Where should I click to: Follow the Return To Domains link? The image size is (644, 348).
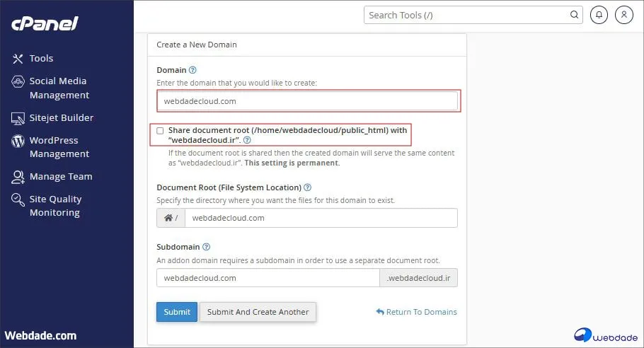(x=416, y=312)
